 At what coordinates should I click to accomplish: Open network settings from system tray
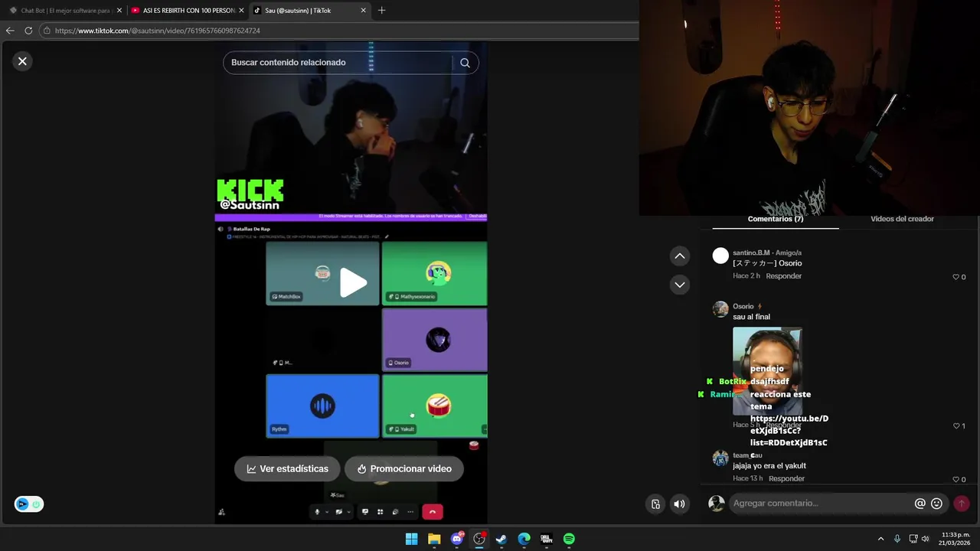(x=913, y=539)
